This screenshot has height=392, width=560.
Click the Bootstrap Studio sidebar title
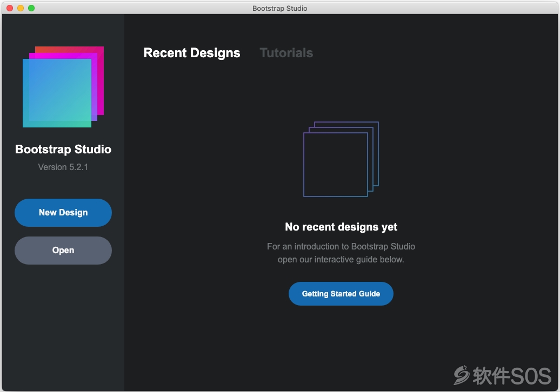point(63,149)
